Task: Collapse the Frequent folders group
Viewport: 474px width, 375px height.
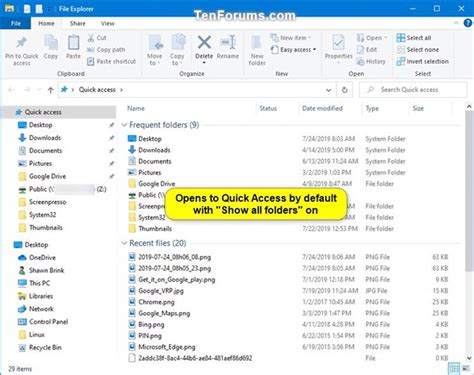Action: point(124,125)
